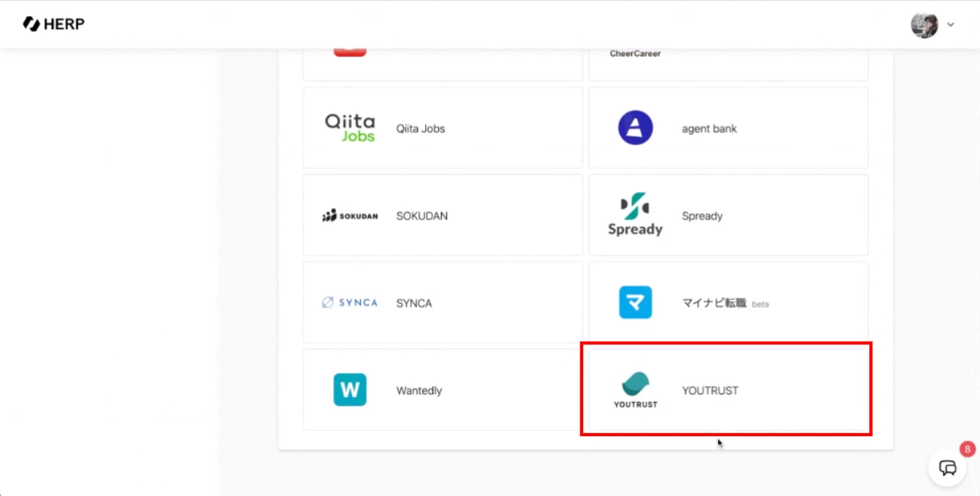Click the Wantedly W logo
Screen dimensions: 980x496
click(x=350, y=390)
